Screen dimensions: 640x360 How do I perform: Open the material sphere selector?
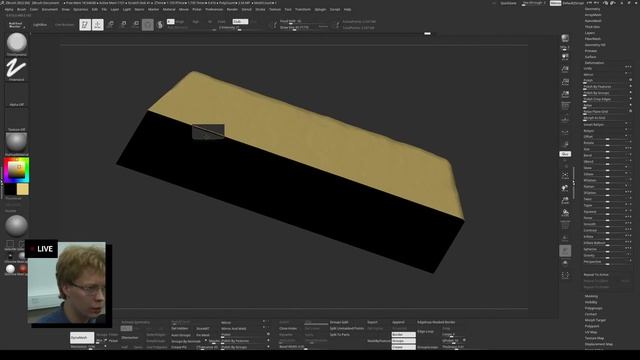click(x=17, y=143)
